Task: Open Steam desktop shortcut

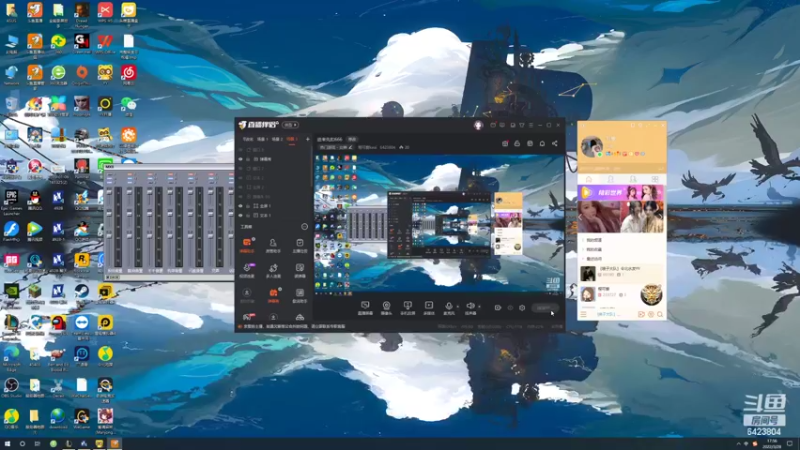Action: [x=82, y=293]
